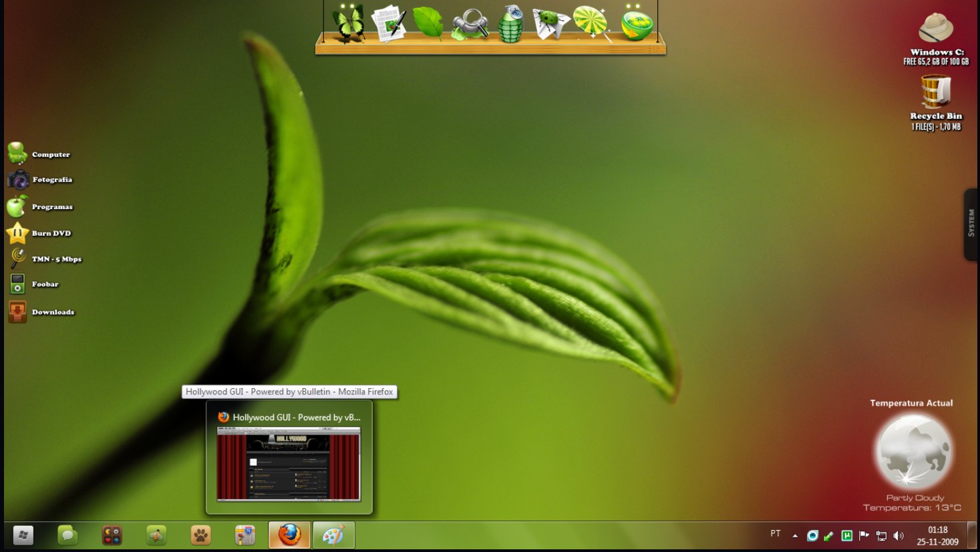
Task: Open the pipe with magnifier dock icon
Action: click(x=470, y=25)
